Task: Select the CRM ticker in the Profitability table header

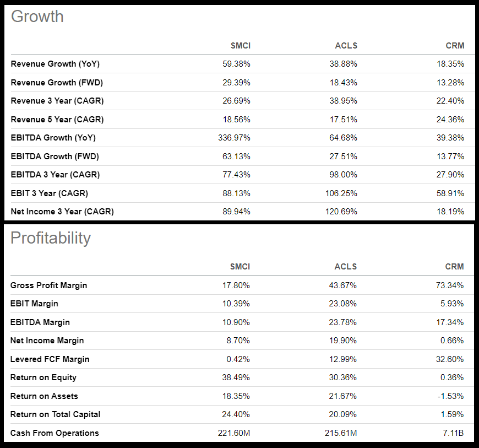Action: coord(455,267)
